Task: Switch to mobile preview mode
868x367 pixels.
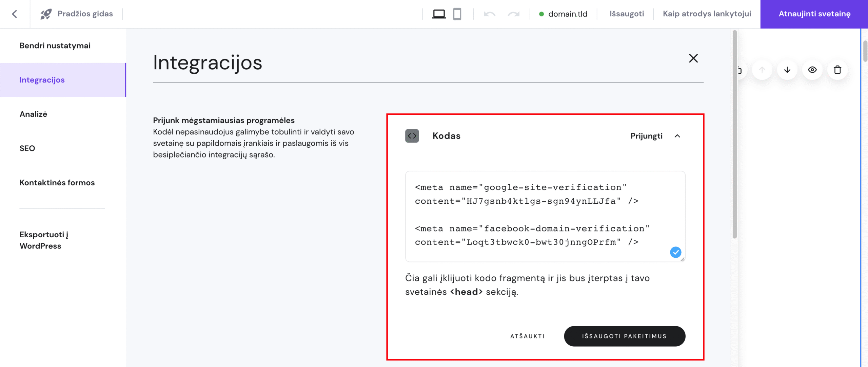Action: 457,14
